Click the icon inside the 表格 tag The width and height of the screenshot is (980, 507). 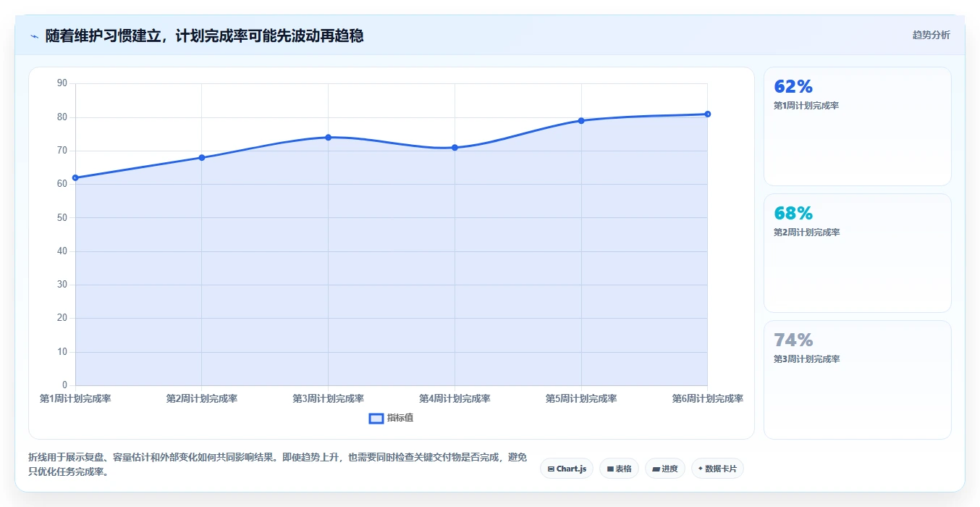click(x=610, y=469)
